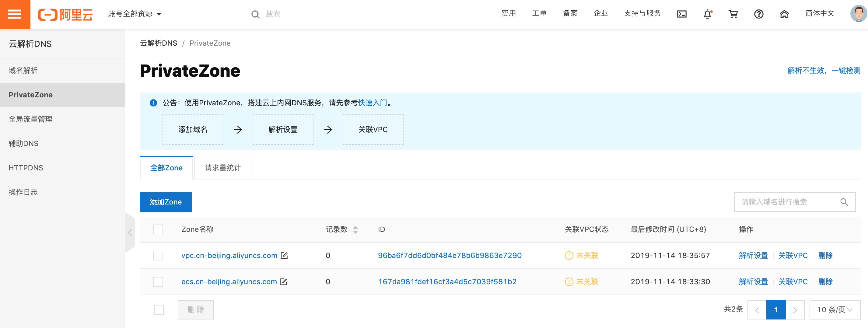Open 辅助DNS in sidebar
This screenshot has width=868, height=328.
pos(63,143)
